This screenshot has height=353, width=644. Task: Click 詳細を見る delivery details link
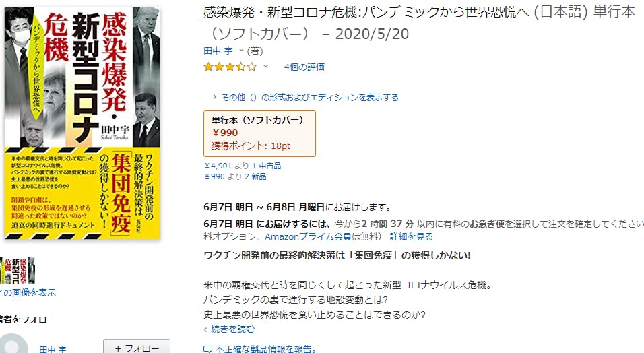pyautogui.click(x=411, y=236)
